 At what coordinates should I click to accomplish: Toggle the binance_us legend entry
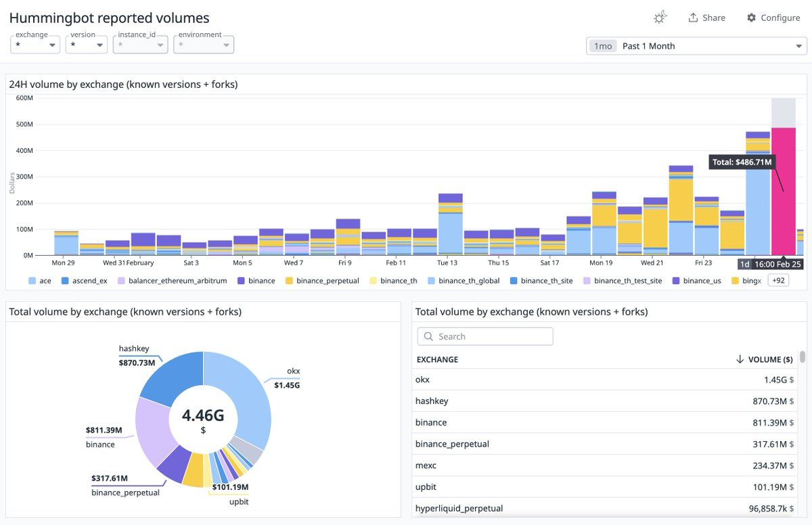697,280
